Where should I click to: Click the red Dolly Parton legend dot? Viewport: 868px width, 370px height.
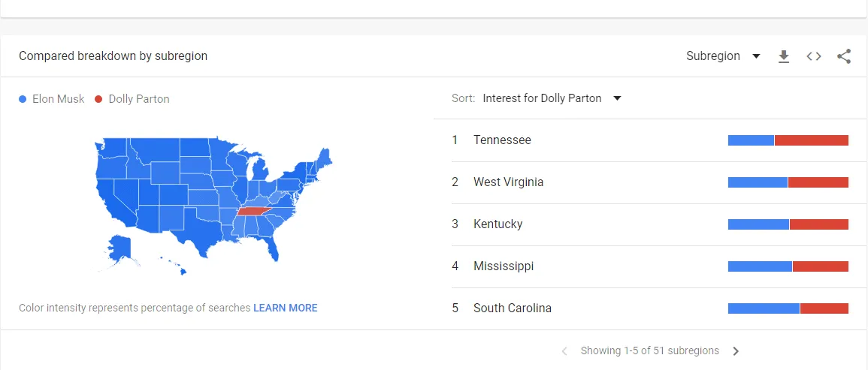[98, 99]
